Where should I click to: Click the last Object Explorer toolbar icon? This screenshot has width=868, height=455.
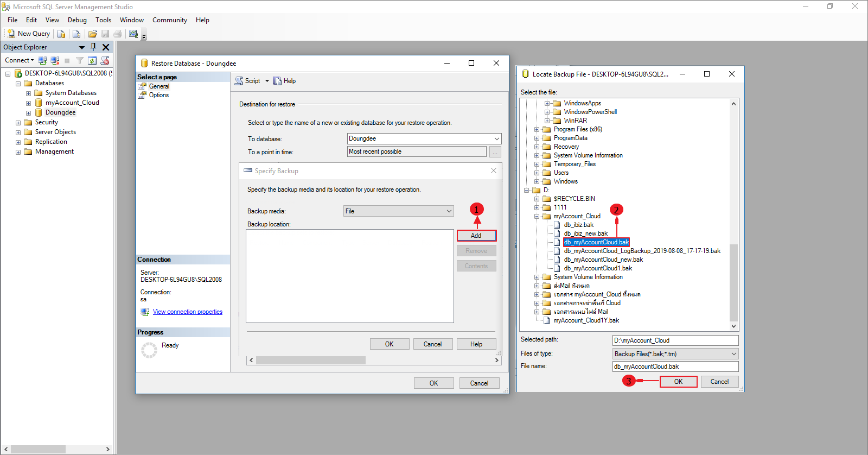[x=105, y=60]
